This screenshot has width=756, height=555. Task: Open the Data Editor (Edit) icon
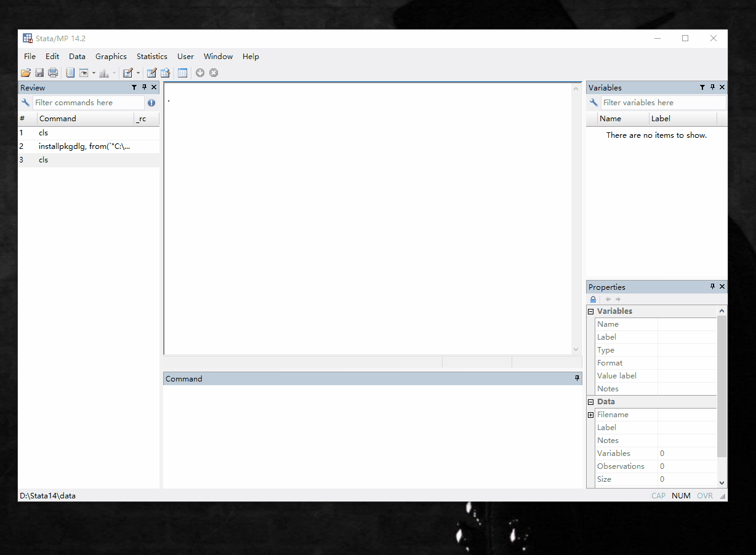coord(151,73)
